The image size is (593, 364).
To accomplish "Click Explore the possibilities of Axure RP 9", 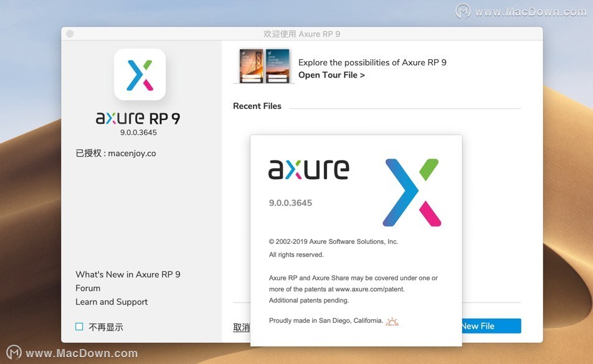I will click(372, 62).
